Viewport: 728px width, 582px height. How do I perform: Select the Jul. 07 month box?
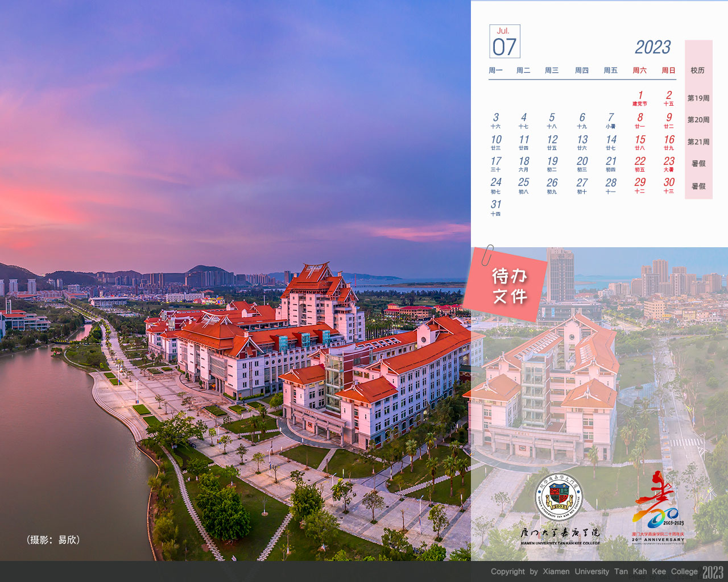pyautogui.click(x=504, y=41)
